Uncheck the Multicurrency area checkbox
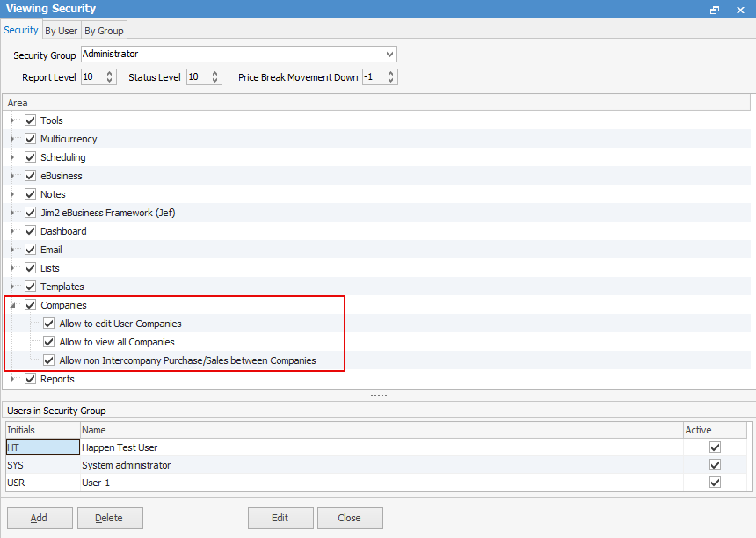The height and width of the screenshot is (538, 756). click(x=31, y=139)
